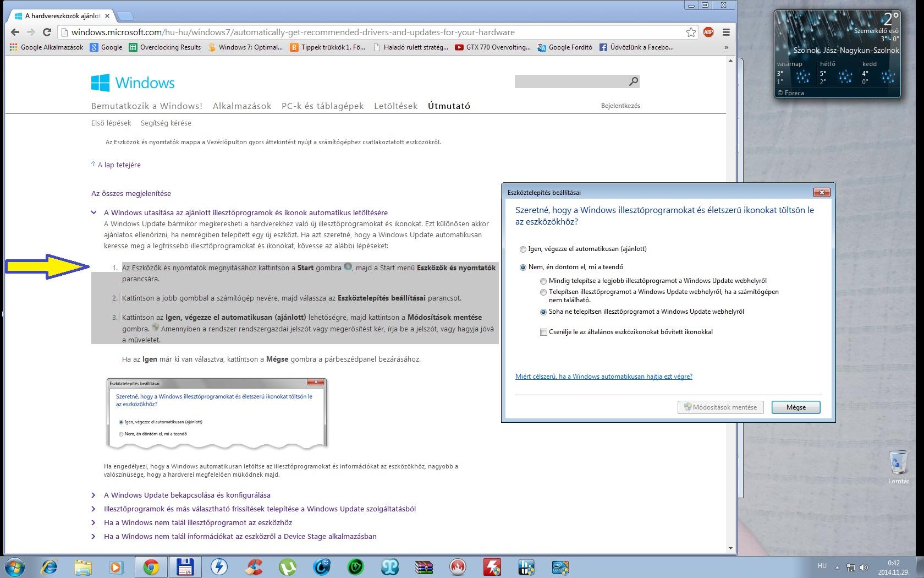
Task: Click the Windows logo on the page
Action: (x=133, y=83)
